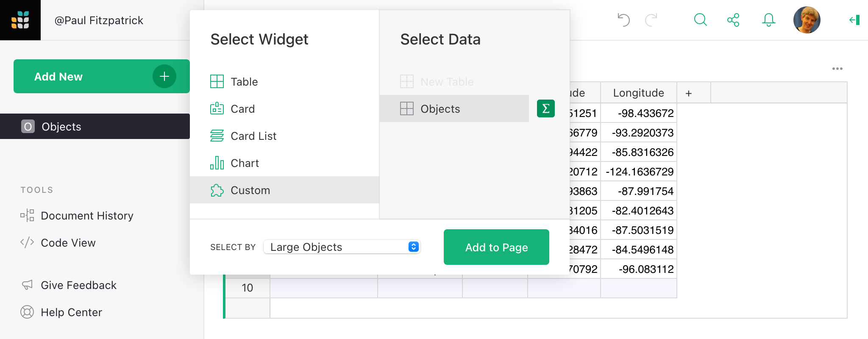Select cell with -84.5496148
This screenshot has width=868, height=339.
[x=639, y=250]
